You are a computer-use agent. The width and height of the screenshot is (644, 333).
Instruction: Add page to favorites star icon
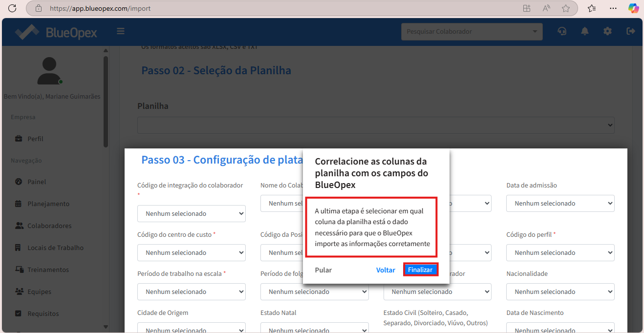click(x=566, y=8)
